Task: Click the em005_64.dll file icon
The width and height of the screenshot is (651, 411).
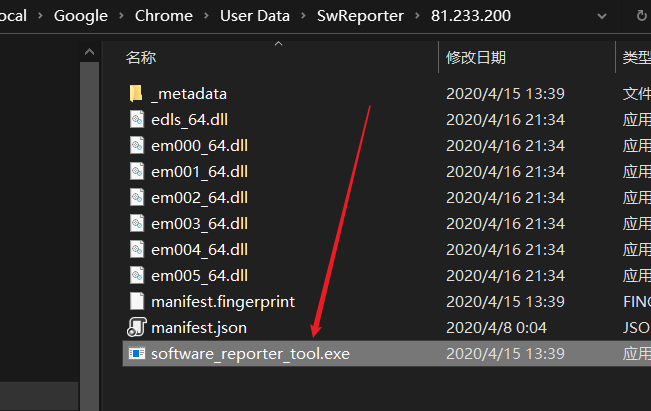Action: point(138,276)
